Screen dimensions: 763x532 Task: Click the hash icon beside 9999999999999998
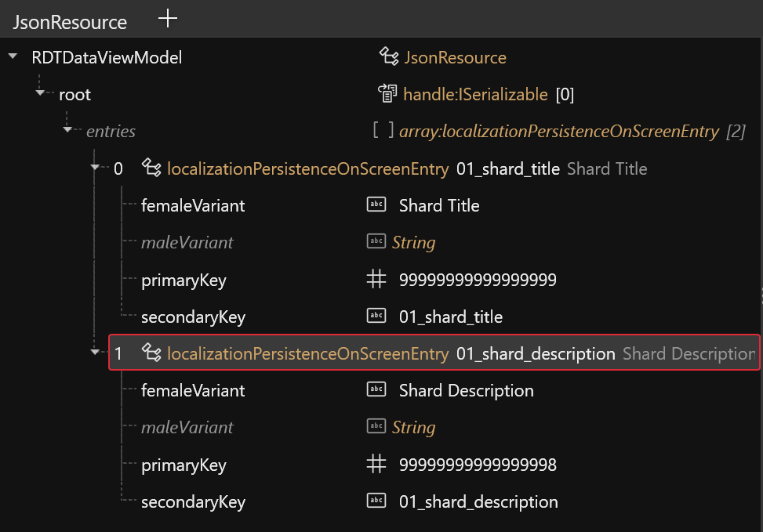(x=376, y=465)
